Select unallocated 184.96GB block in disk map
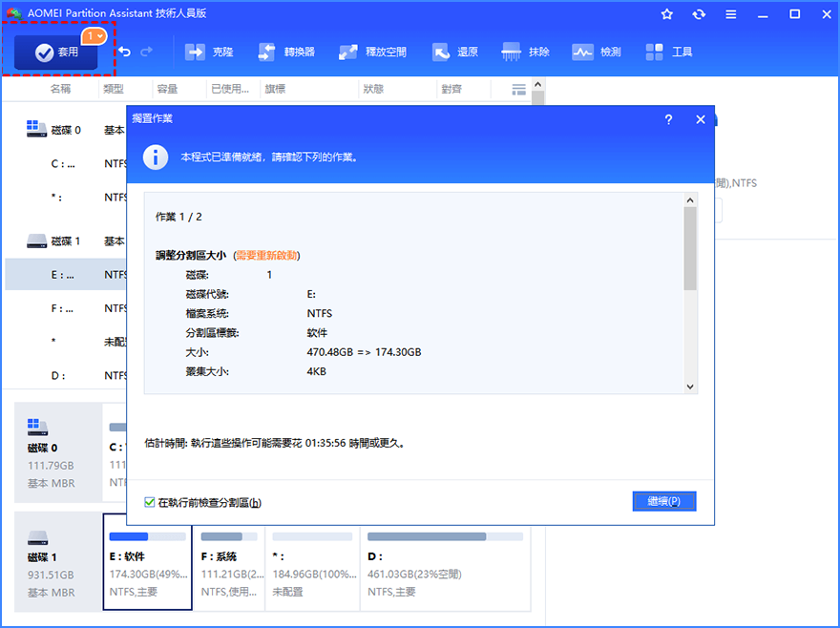Image resolution: width=840 pixels, height=628 pixels. 313,567
